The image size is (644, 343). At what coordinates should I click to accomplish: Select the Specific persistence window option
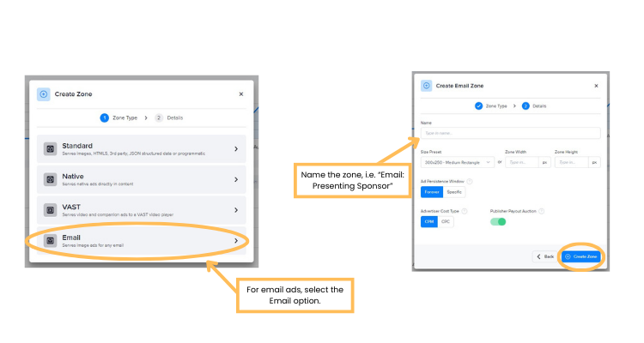454,192
